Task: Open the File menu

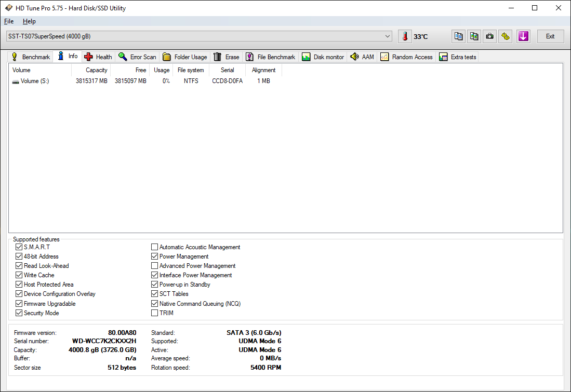Action: 9,21
